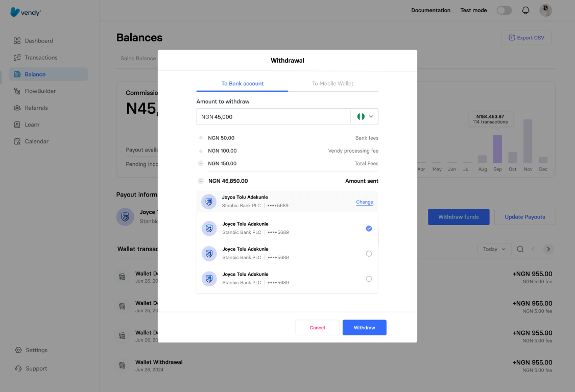
Task: Click the equals icon beside NGN 46,850.00
Action: (x=201, y=181)
